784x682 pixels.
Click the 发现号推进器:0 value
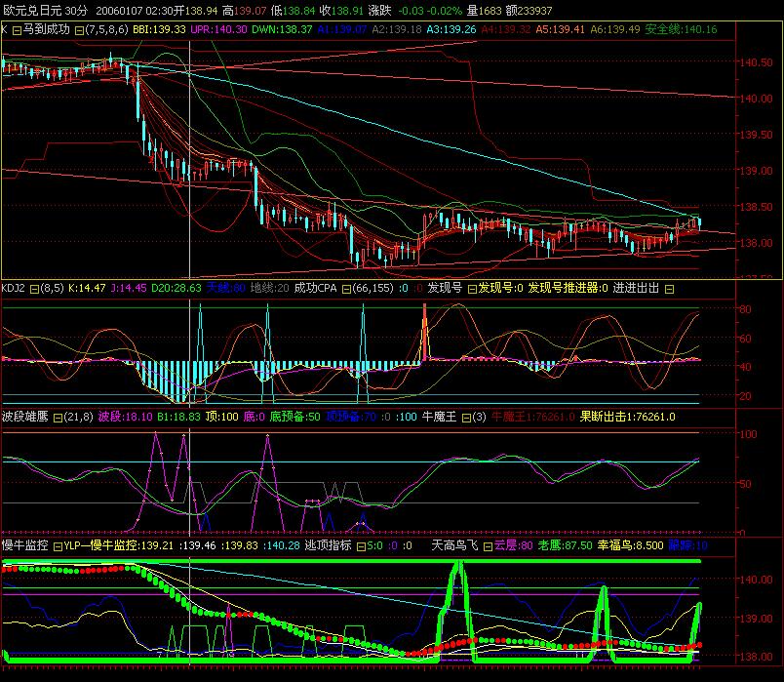pos(568,288)
